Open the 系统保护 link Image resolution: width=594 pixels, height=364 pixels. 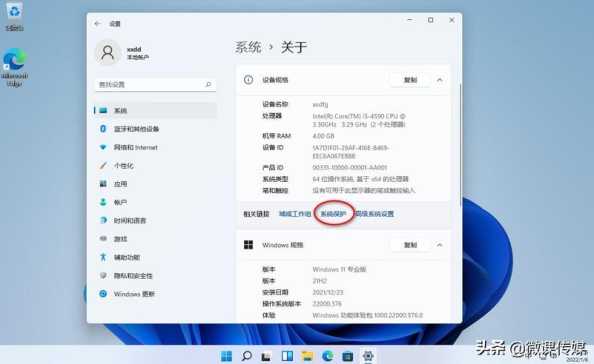(333, 214)
